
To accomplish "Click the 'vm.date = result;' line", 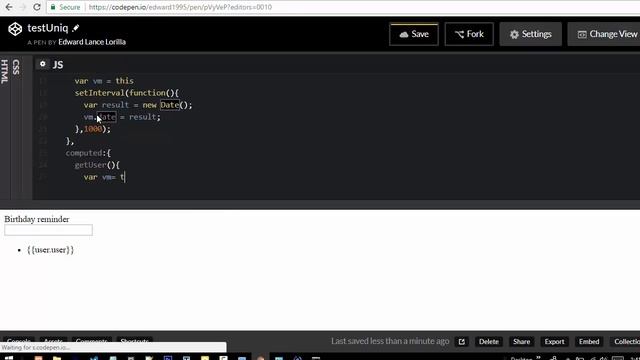I will coord(122,117).
